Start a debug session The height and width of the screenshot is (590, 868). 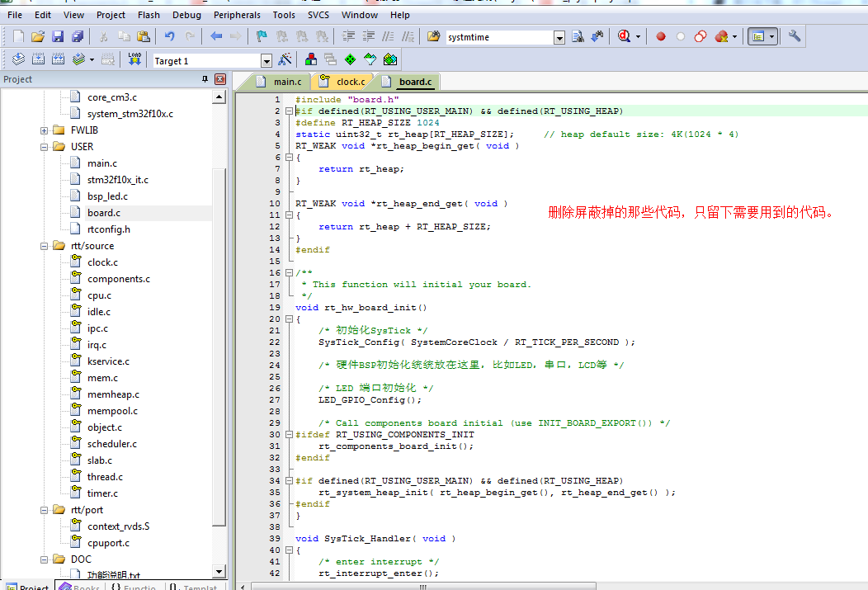622,36
